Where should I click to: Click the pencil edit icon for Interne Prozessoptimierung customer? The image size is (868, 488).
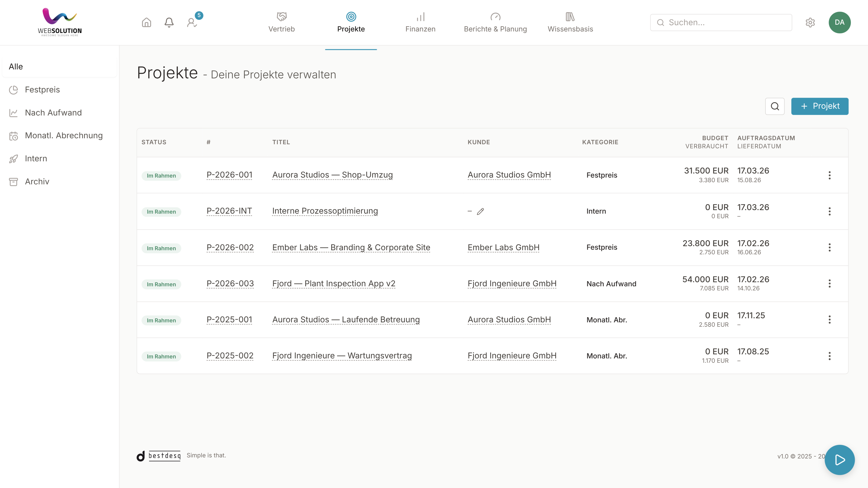(480, 211)
